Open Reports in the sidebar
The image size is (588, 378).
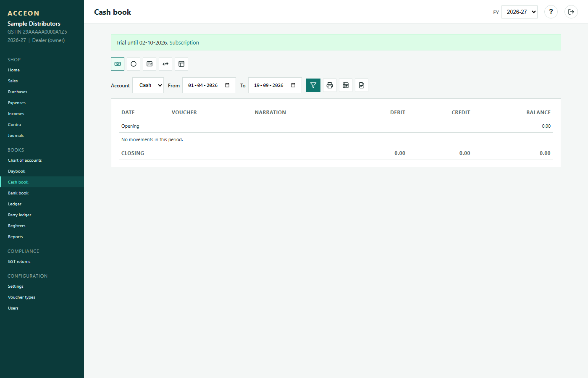42,237
